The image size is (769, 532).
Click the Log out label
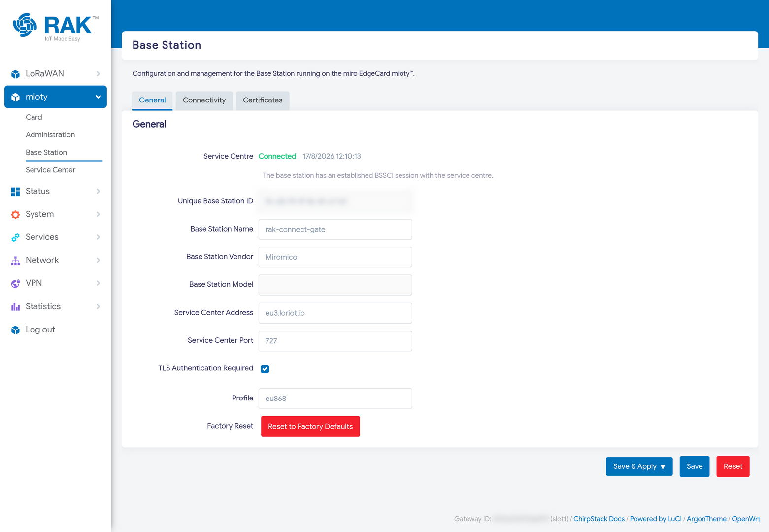pyautogui.click(x=40, y=330)
